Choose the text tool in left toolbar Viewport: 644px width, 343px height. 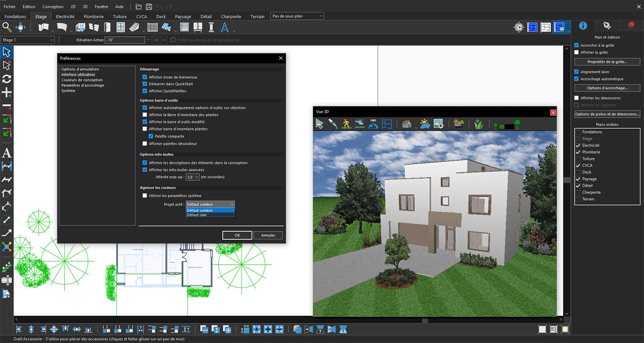[7, 153]
